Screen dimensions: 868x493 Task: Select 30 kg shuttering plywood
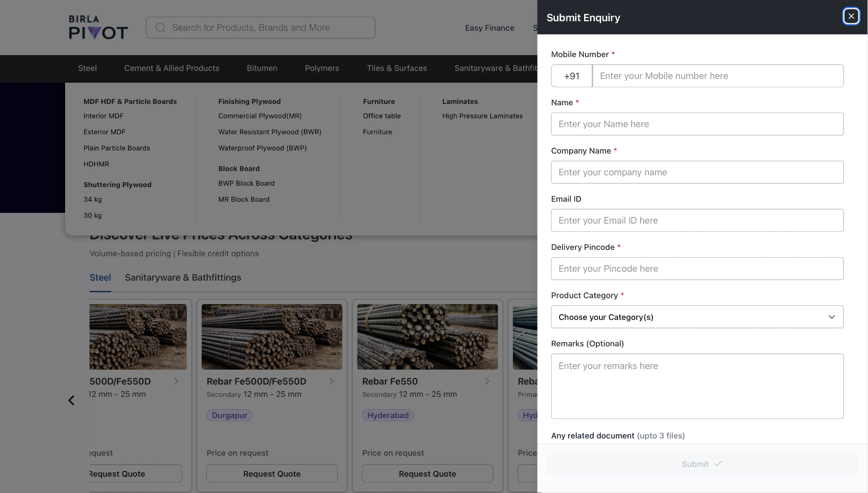coord(93,216)
